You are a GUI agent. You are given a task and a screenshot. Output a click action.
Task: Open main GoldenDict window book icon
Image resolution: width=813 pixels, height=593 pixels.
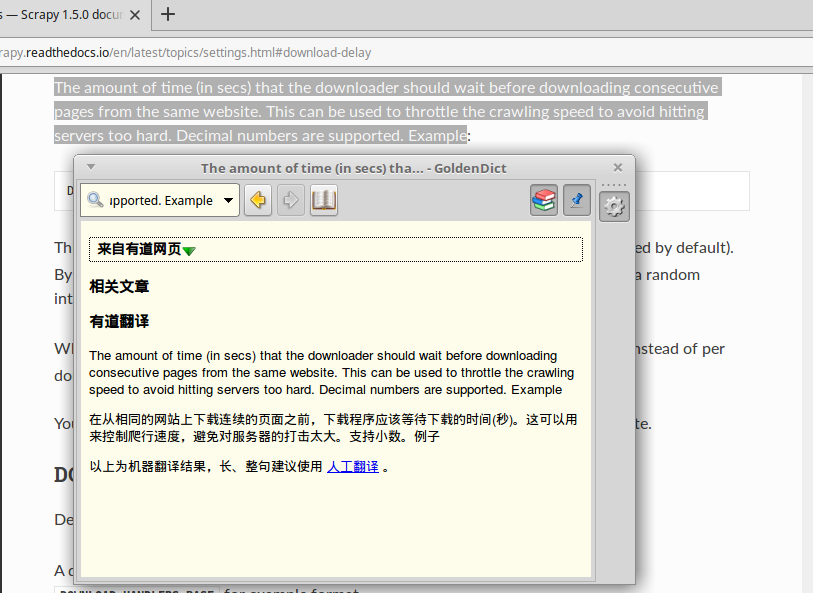324,200
